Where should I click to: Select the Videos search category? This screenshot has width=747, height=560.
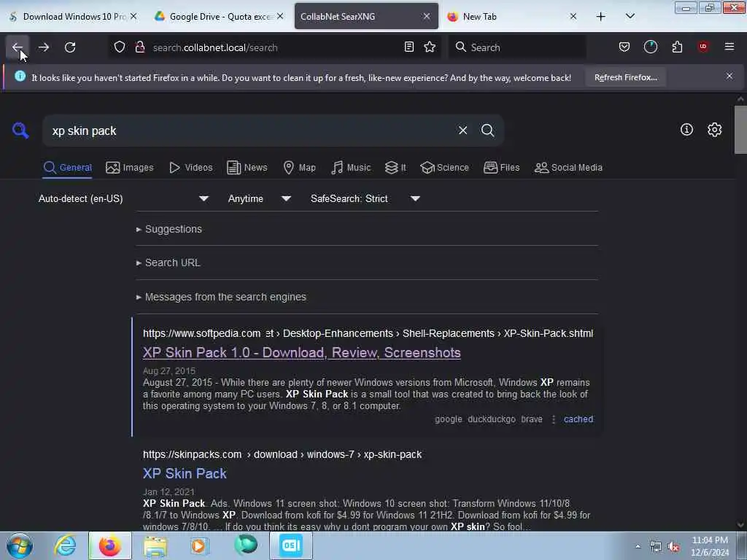pos(190,168)
